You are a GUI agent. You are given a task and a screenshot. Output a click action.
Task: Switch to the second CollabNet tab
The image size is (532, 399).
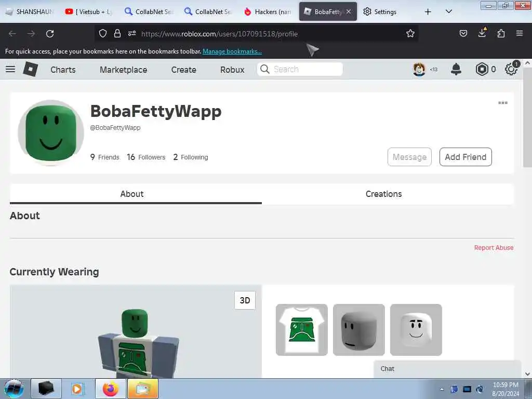208,12
